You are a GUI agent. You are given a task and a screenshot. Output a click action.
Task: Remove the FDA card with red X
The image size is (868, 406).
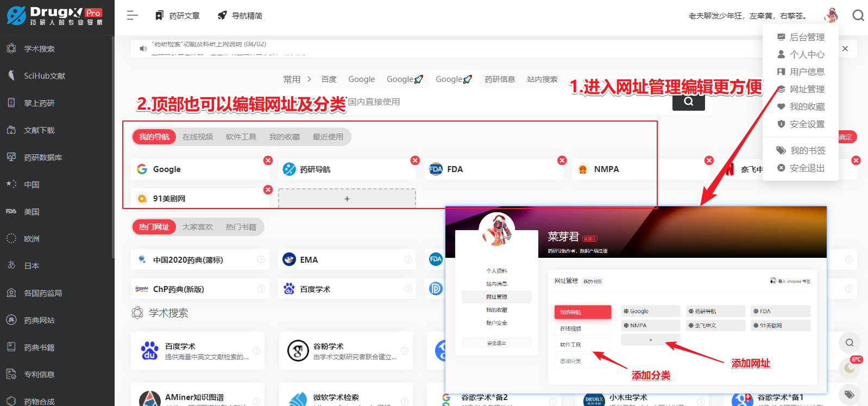click(x=562, y=160)
